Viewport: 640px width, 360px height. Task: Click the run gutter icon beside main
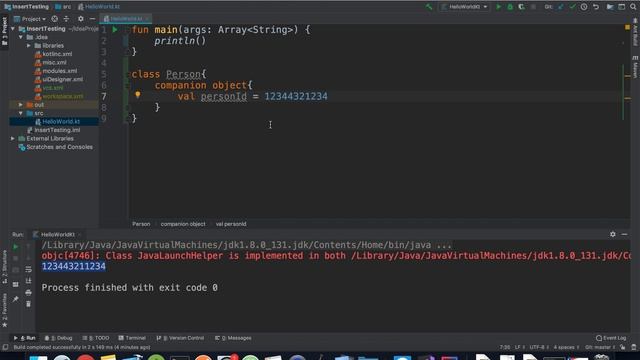[x=115, y=29]
